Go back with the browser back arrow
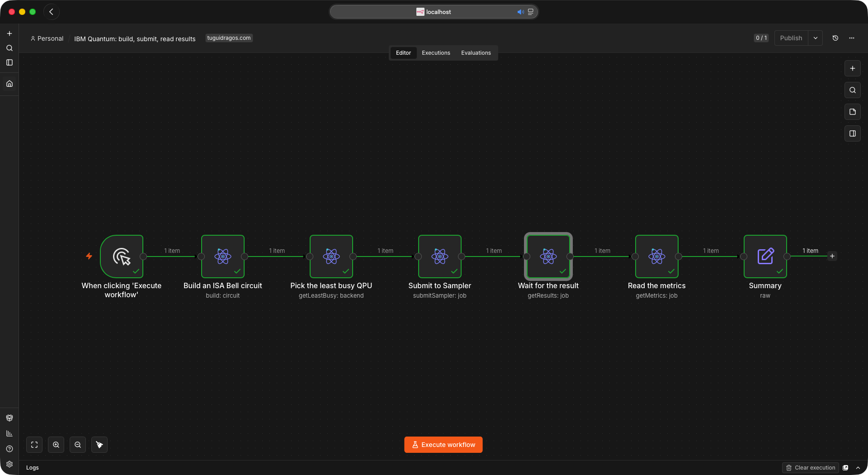Image resolution: width=868 pixels, height=475 pixels. tap(51, 12)
